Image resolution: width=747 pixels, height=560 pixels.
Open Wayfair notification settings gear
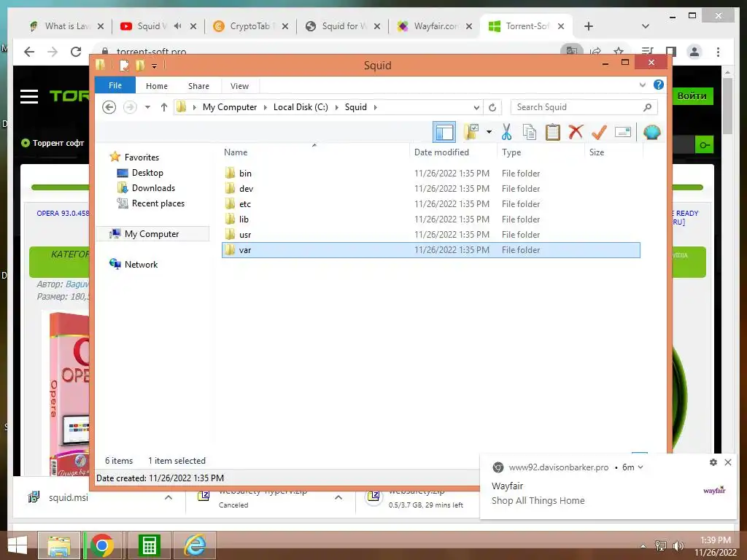[713, 462]
